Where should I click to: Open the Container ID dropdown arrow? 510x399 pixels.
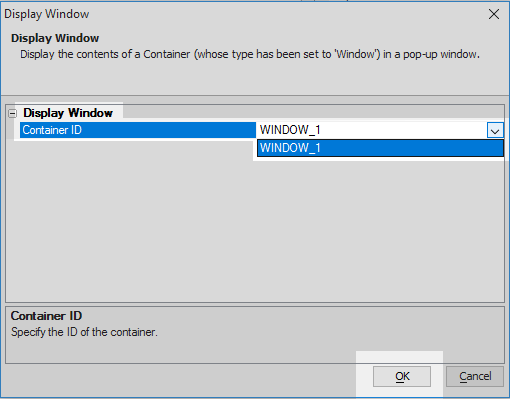tap(495, 130)
